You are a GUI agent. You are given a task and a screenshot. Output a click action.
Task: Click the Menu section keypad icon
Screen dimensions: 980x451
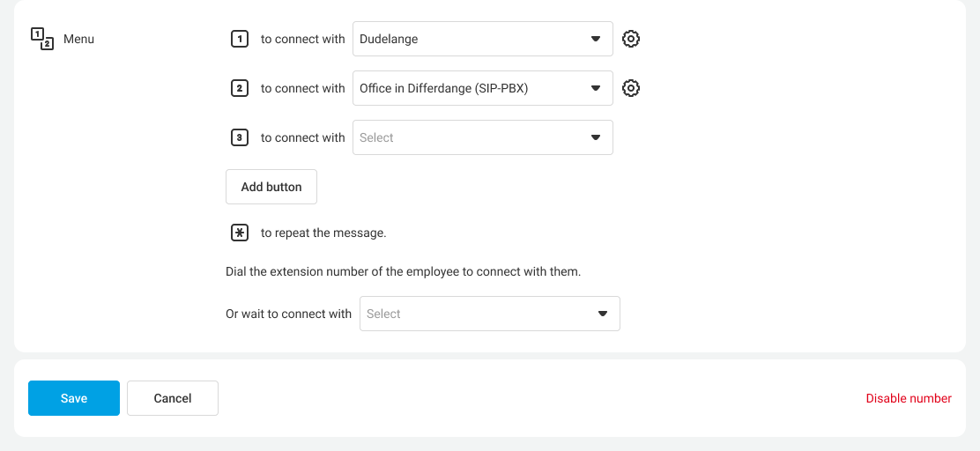pyautogui.click(x=42, y=39)
